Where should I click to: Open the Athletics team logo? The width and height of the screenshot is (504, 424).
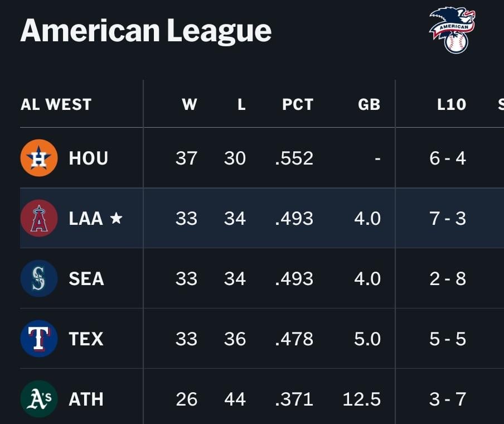pyautogui.click(x=38, y=399)
